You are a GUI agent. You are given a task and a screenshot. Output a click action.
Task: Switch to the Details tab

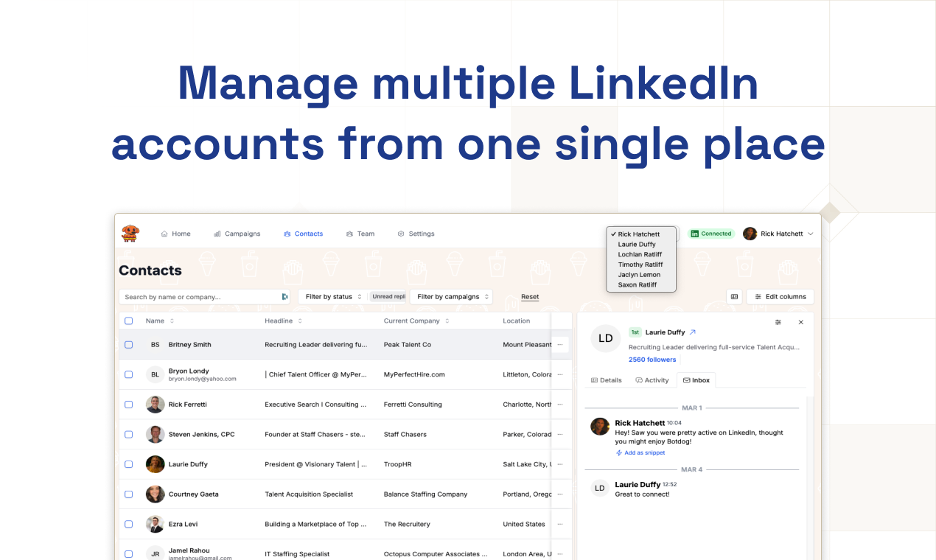(x=607, y=380)
